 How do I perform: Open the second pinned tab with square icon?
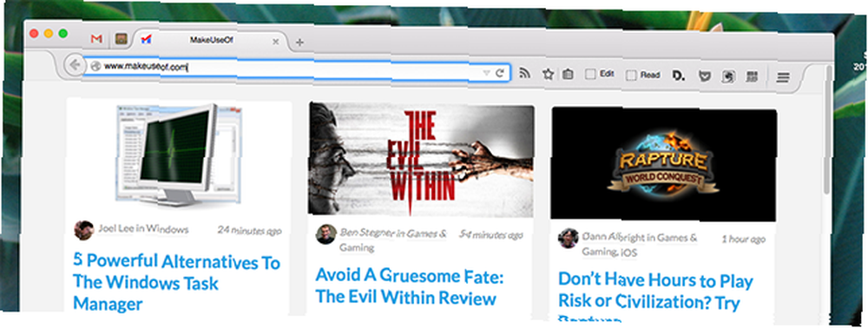[x=122, y=39]
